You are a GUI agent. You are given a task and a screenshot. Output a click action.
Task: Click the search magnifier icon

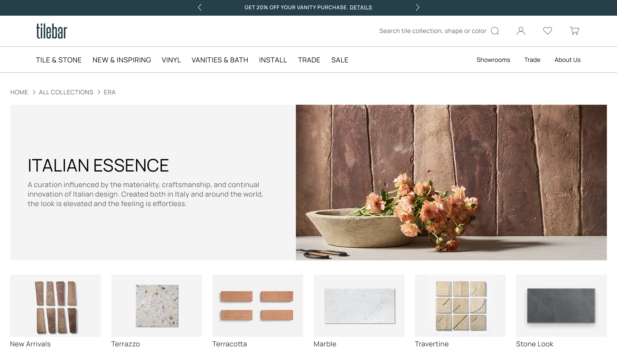tap(495, 31)
